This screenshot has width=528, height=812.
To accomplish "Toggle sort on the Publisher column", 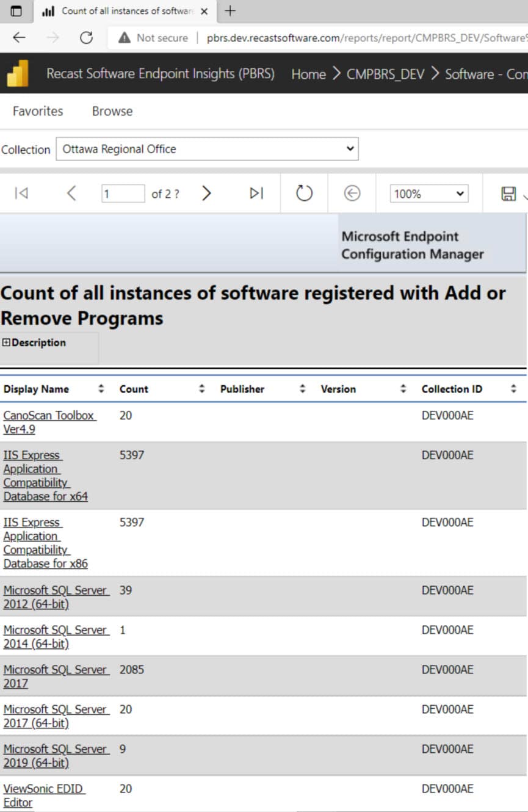I will 302,389.
